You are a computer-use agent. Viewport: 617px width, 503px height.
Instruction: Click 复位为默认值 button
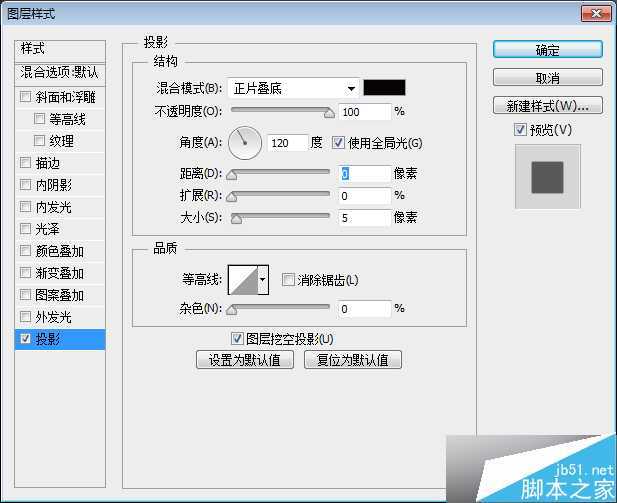pyautogui.click(x=353, y=360)
